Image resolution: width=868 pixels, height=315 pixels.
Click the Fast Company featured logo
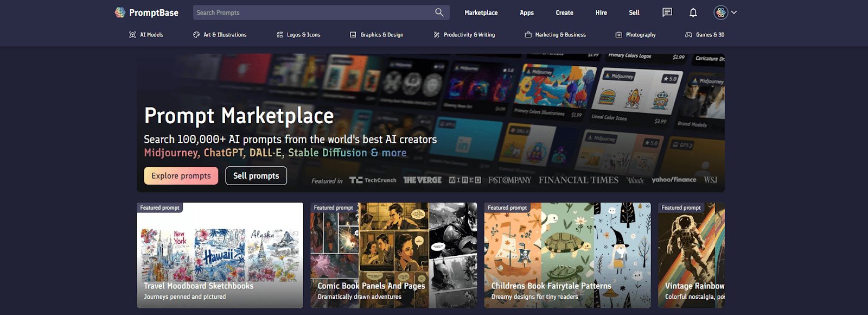tap(510, 180)
